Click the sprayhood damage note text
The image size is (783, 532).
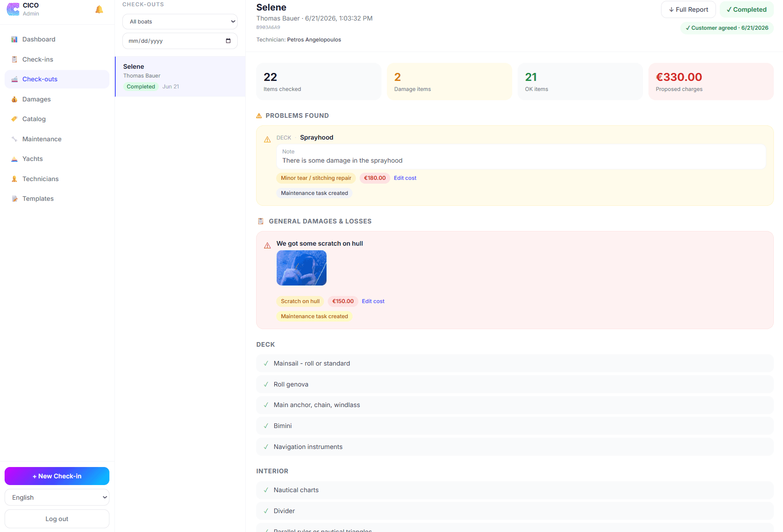click(x=342, y=161)
